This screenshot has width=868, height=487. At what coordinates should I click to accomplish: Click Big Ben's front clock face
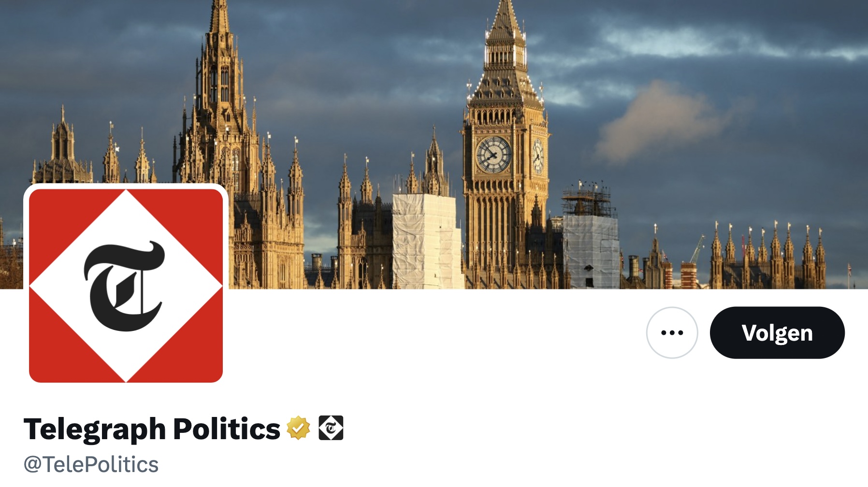[x=493, y=155]
